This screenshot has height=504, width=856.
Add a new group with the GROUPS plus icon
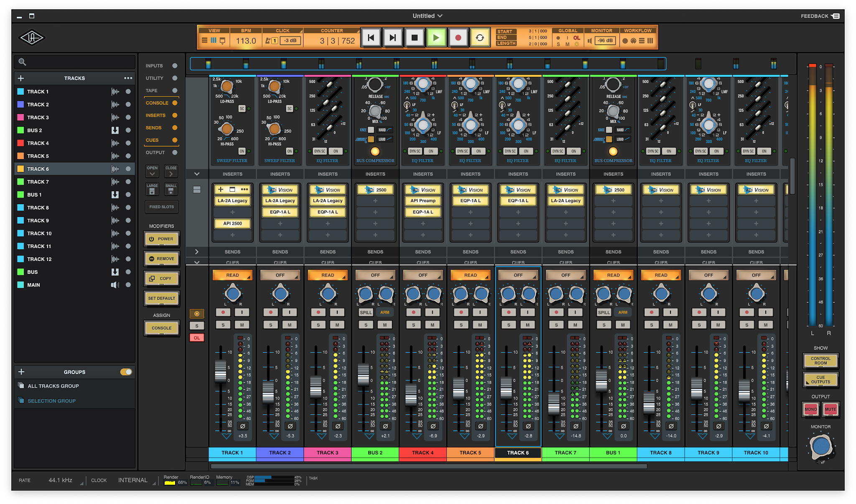[21, 372]
